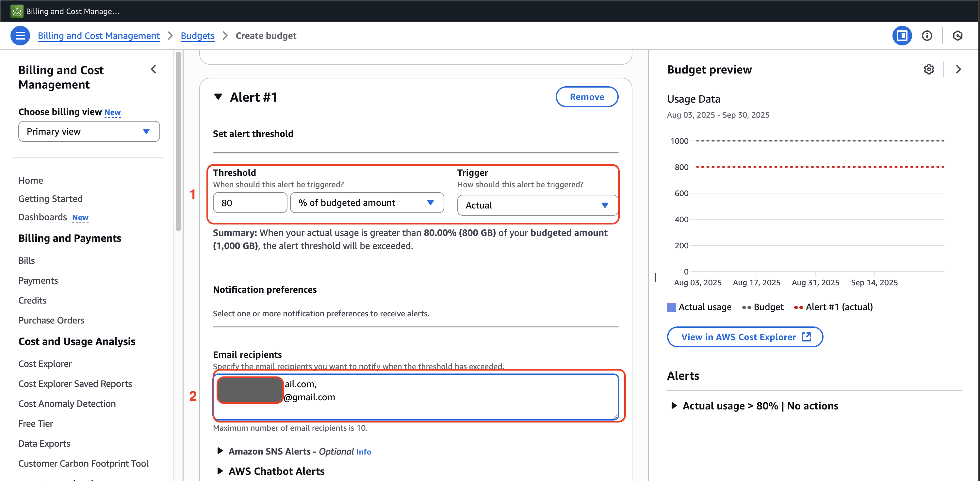Click the hexagon settings icon top right
Image resolution: width=980 pixels, height=481 pixels.
tap(957, 35)
